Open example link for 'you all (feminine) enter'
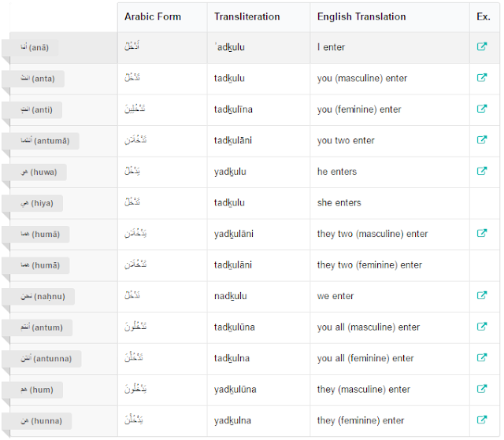 [x=482, y=358]
